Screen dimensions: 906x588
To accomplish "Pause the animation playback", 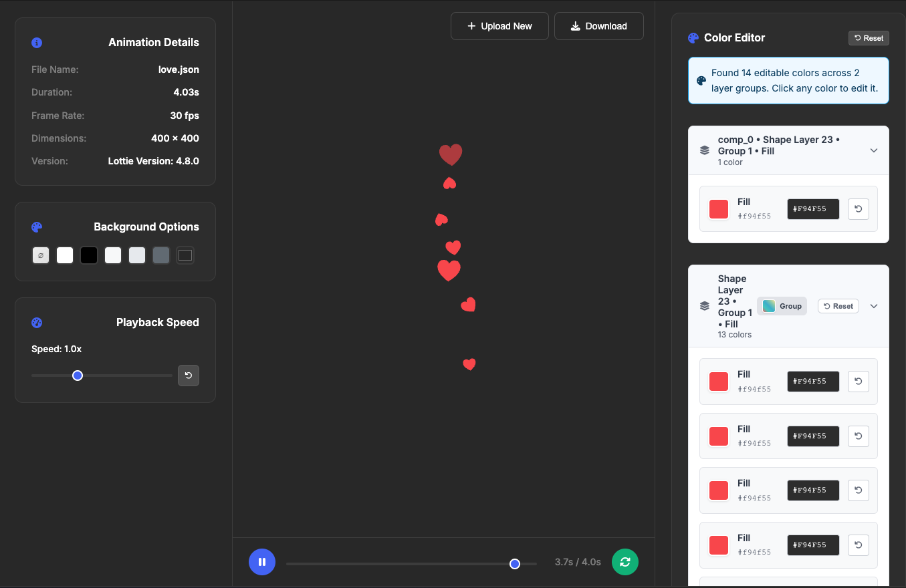I will (262, 562).
